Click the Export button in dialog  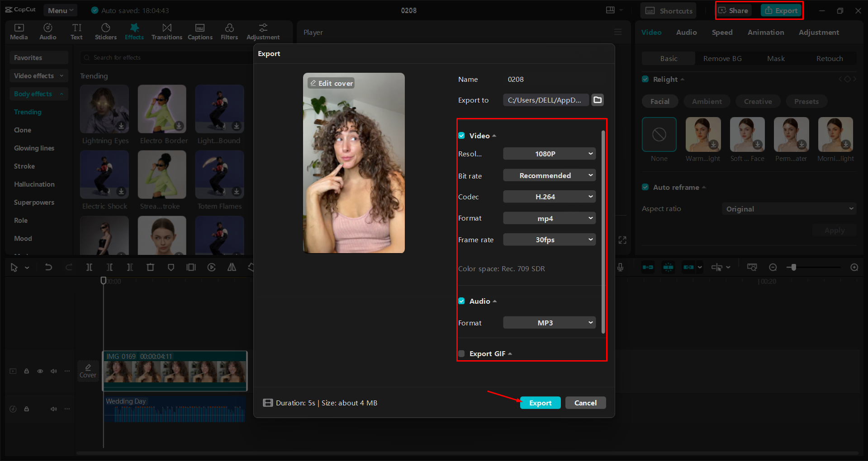coord(540,403)
